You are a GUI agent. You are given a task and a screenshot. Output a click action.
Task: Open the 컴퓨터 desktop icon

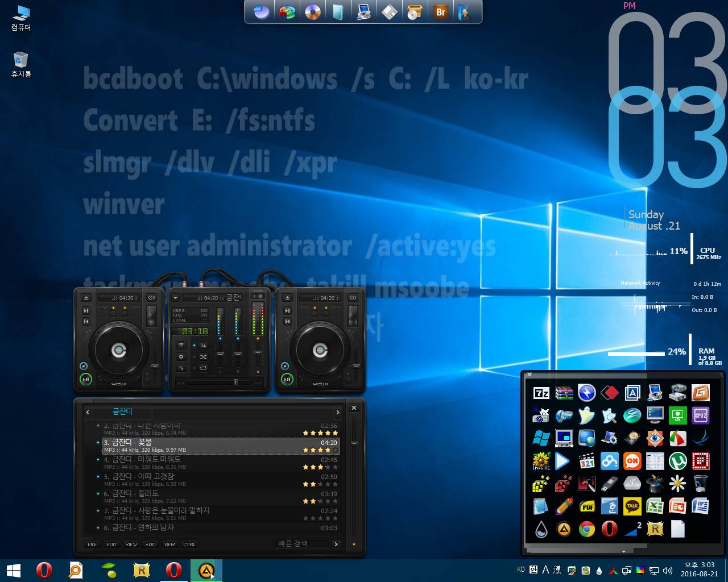21,18
